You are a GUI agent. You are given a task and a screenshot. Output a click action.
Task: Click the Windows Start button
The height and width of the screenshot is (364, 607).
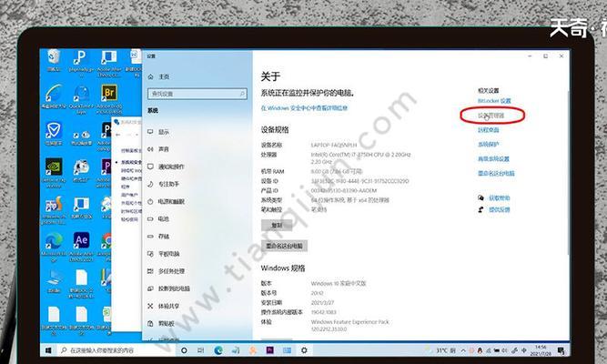pos(48,350)
